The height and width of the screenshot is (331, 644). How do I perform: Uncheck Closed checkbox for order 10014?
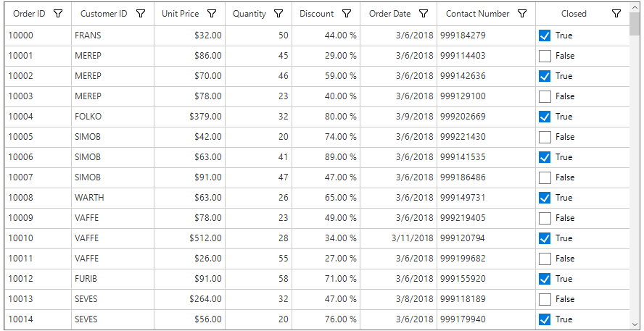click(545, 320)
